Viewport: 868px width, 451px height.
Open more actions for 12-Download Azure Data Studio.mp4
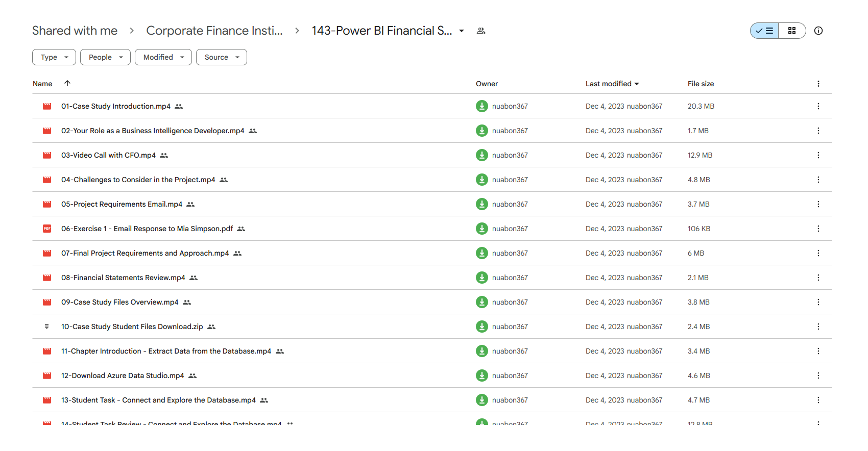(818, 375)
